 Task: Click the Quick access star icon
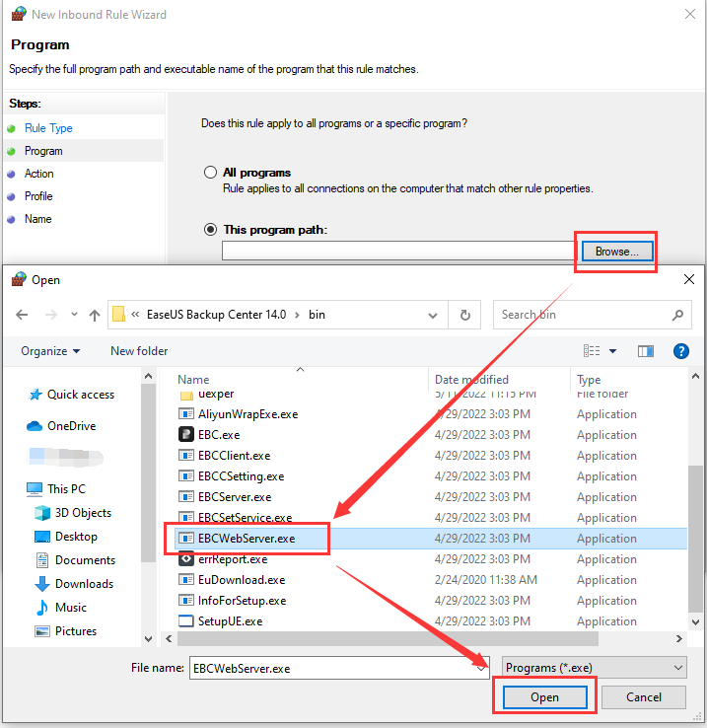coord(35,395)
